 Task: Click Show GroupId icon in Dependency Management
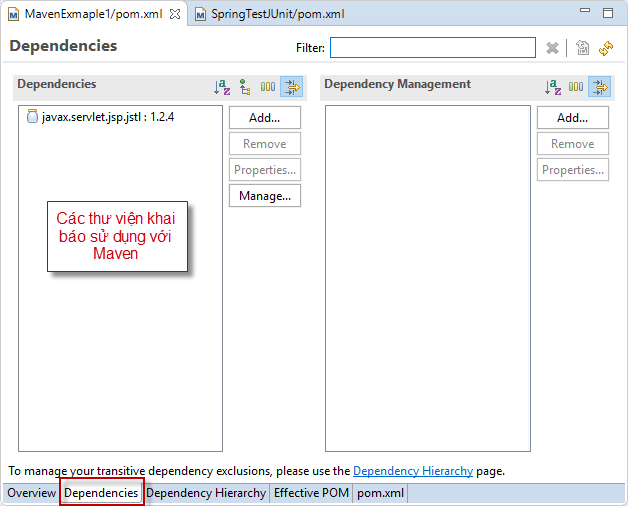click(x=576, y=87)
